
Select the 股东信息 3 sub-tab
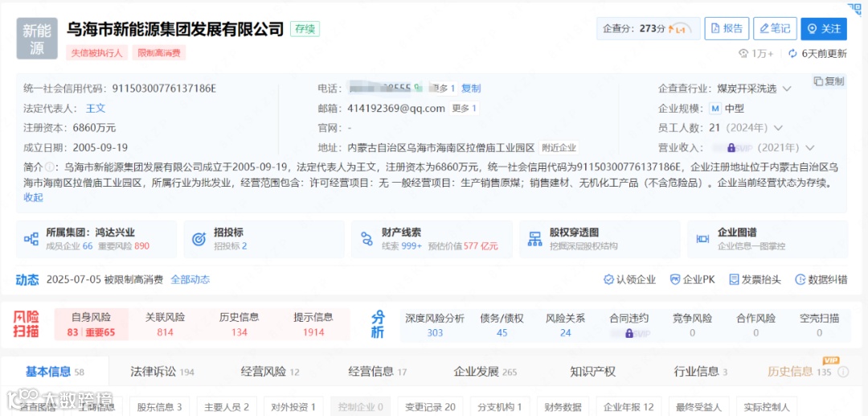[159, 407]
